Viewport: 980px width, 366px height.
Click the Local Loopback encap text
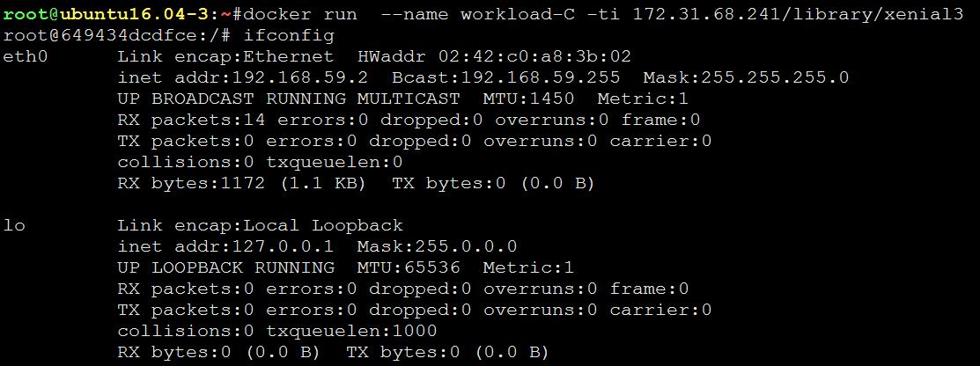point(324,225)
